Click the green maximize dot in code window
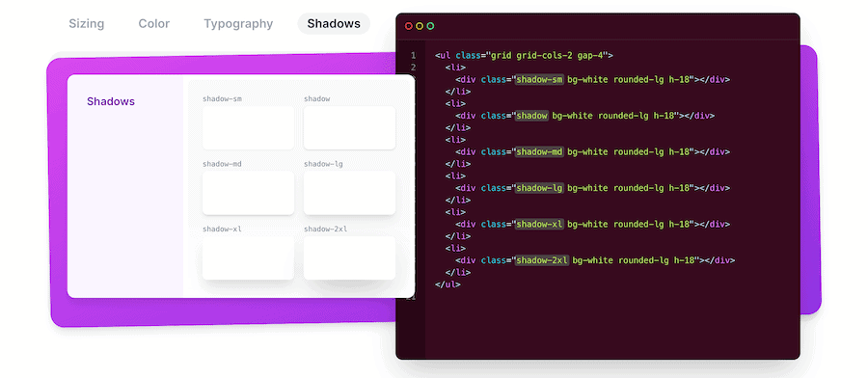This screenshot has height=378, width=868. coord(431,26)
